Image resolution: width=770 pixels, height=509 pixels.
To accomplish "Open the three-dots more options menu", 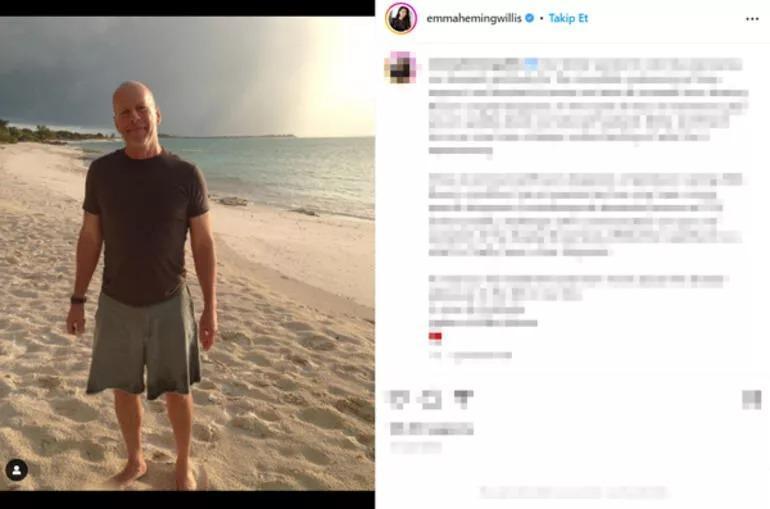I will 752,19.
